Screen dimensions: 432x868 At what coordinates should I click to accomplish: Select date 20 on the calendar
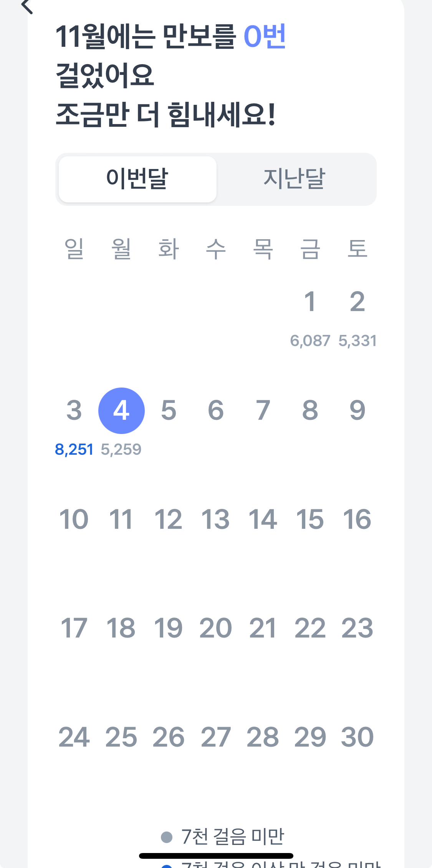215,628
